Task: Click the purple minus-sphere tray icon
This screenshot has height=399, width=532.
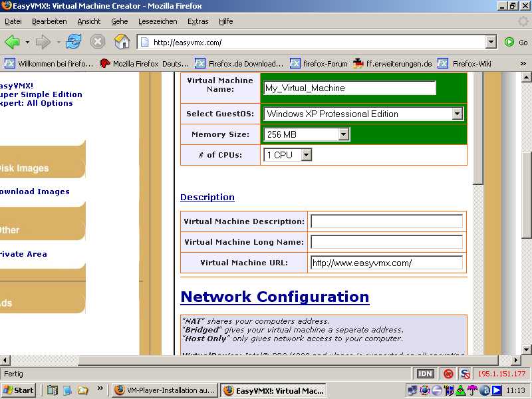Action: 437,390
